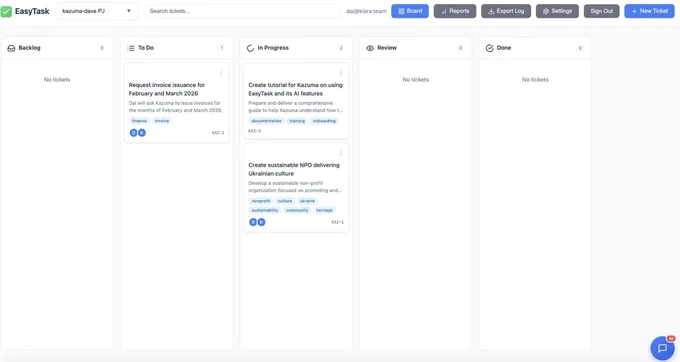Click the Done column heading
The image size is (680, 362).
(x=504, y=48)
